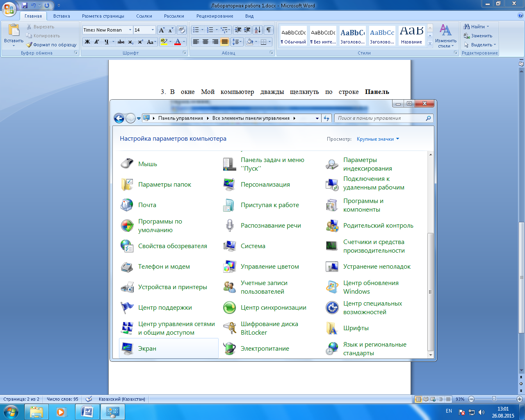Open the Change Case (Aa) dropdown

[x=151, y=42]
